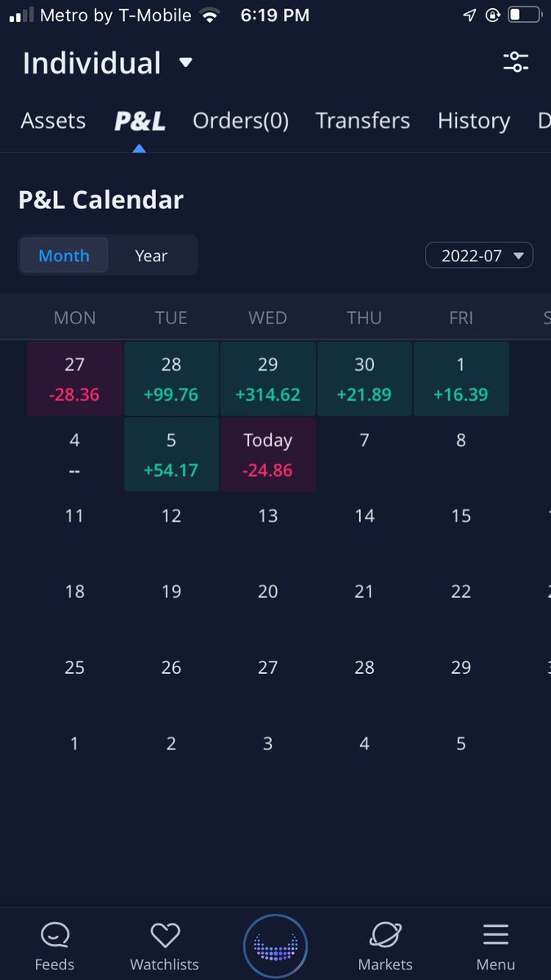Expand the Individual account dropdown arrow
Image resolution: width=551 pixels, height=980 pixels.
[185, 62]
